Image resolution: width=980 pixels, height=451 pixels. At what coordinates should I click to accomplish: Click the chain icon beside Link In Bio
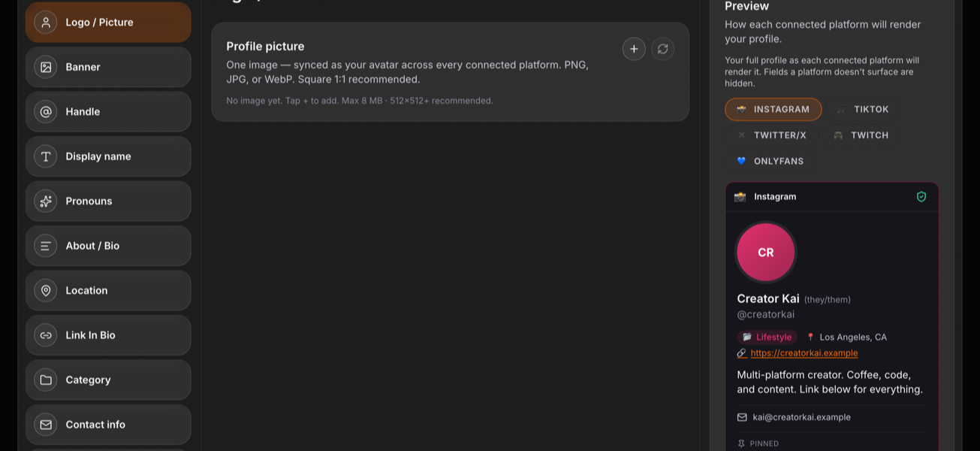point(46,335)
